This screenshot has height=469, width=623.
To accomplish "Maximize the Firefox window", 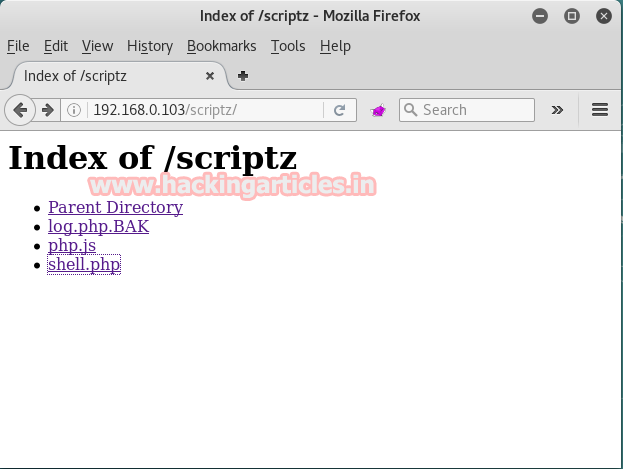I will [x=572, y=16].
